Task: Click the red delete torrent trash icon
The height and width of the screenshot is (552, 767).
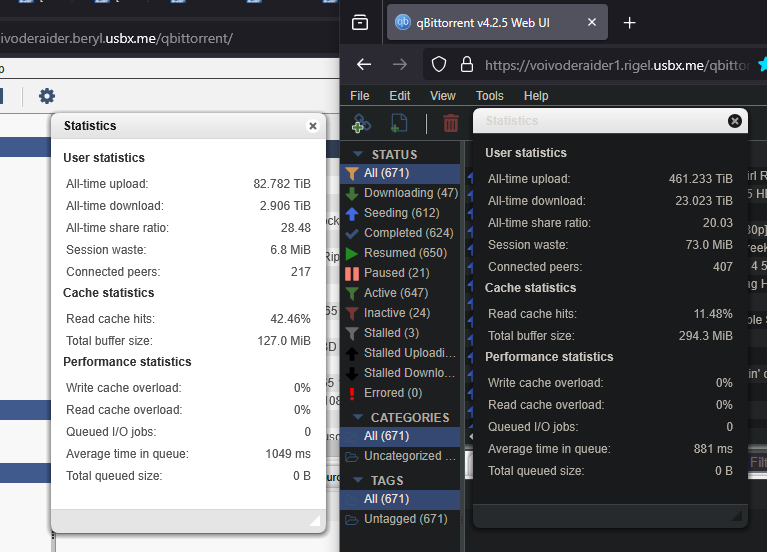Action: coord(451,123)
